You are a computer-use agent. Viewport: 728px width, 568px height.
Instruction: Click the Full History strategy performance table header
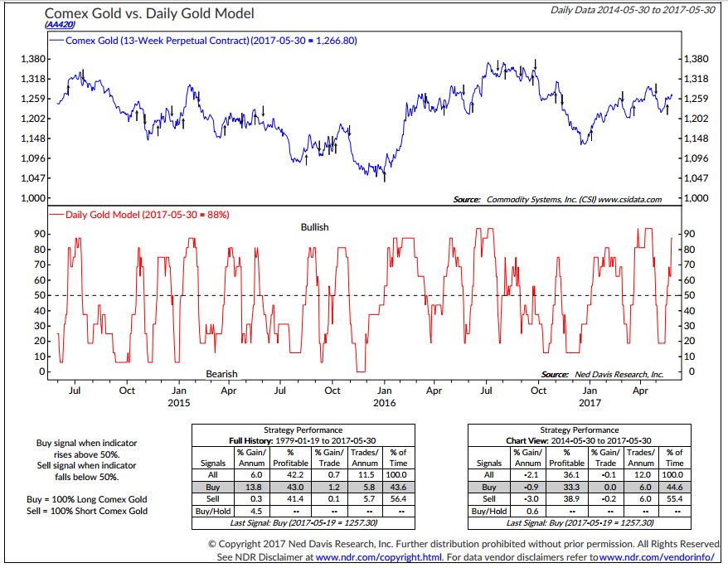pyautogui.click(x=302, y=440)
